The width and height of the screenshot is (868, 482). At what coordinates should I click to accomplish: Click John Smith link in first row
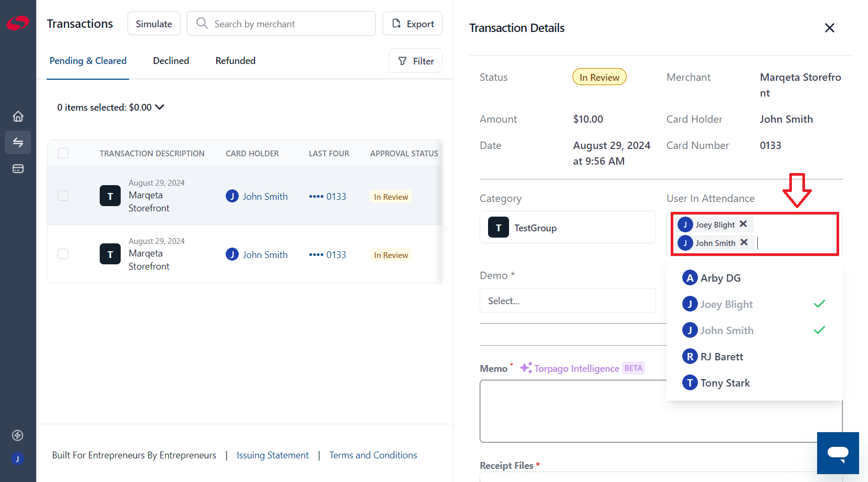[265, 196]
